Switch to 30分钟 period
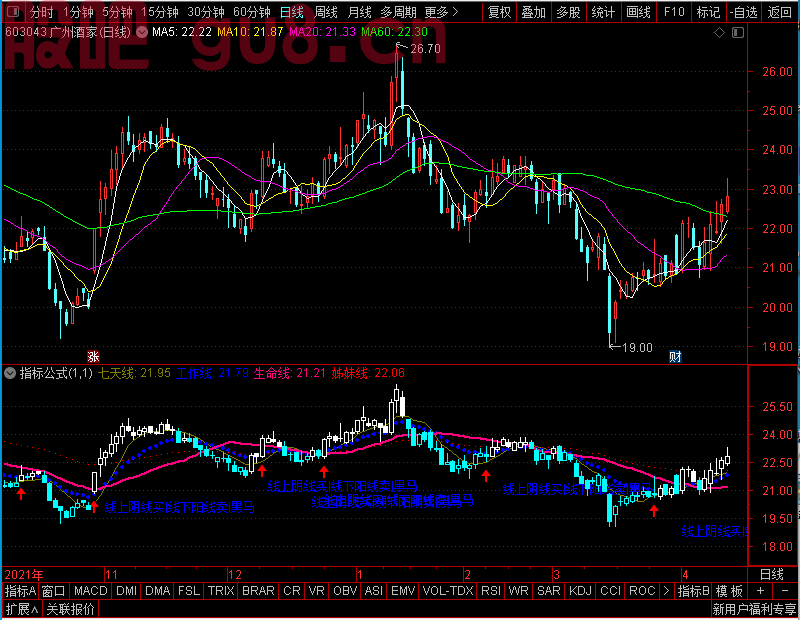Viewport: 800px width, 620px height. (x=206, y=12)
